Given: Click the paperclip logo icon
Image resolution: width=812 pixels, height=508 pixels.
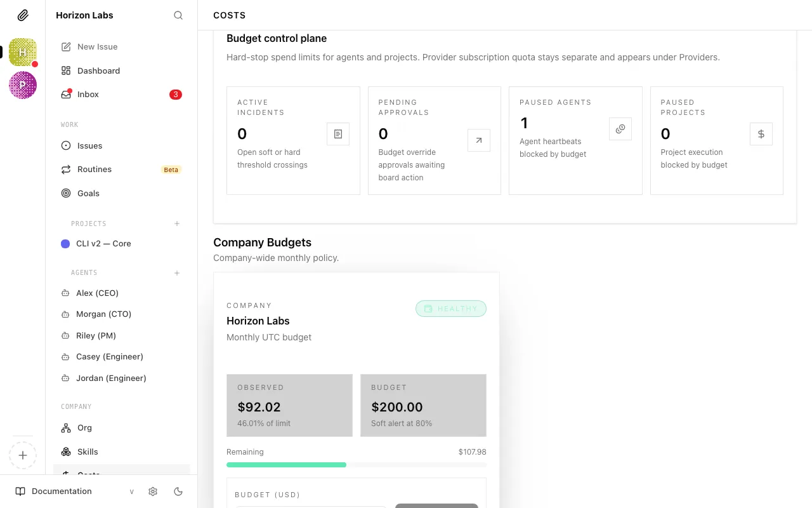Looking at the screenshot, I should click(x=23, y=15).
